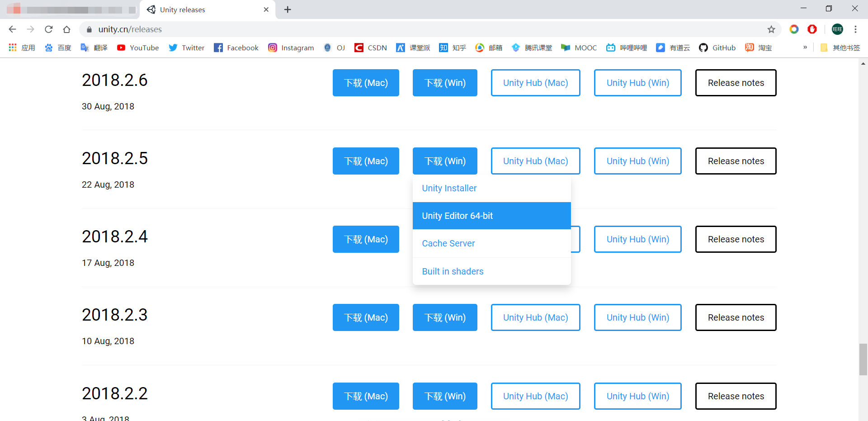
Task: Open the 应用 apps bookmark
Action: (21, 47)
